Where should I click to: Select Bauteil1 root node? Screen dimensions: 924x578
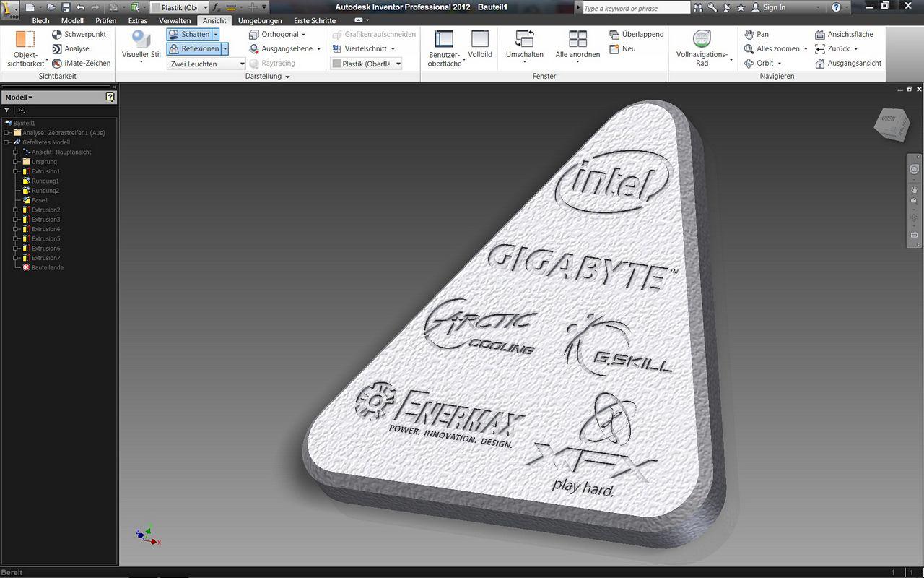point(20,124)
